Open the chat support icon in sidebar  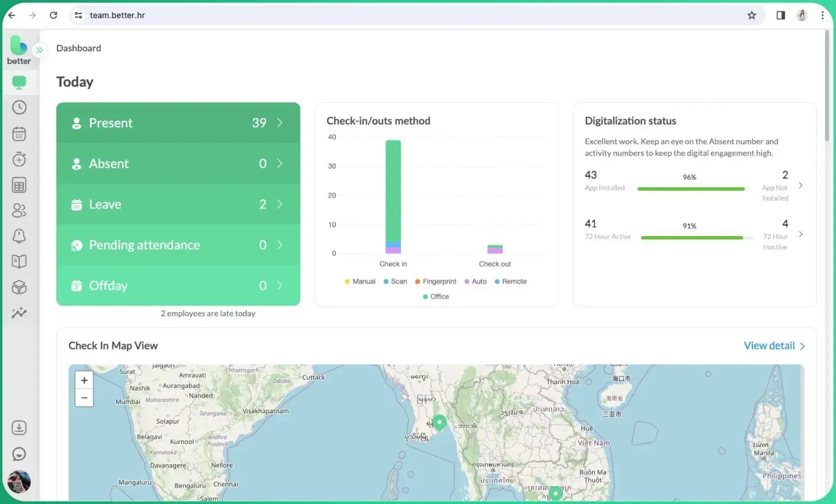point(19,454)
